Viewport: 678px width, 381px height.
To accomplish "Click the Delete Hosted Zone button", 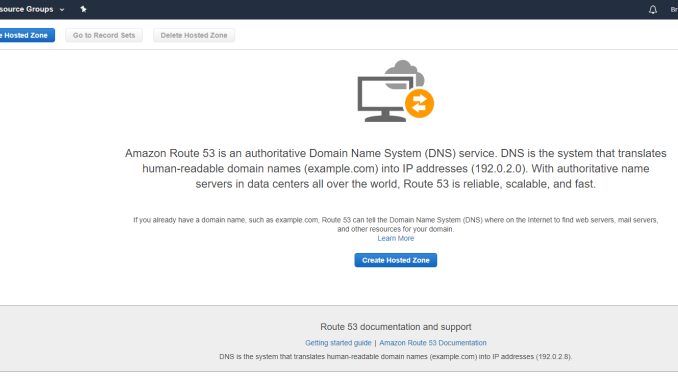I will (x=194, y=35).
